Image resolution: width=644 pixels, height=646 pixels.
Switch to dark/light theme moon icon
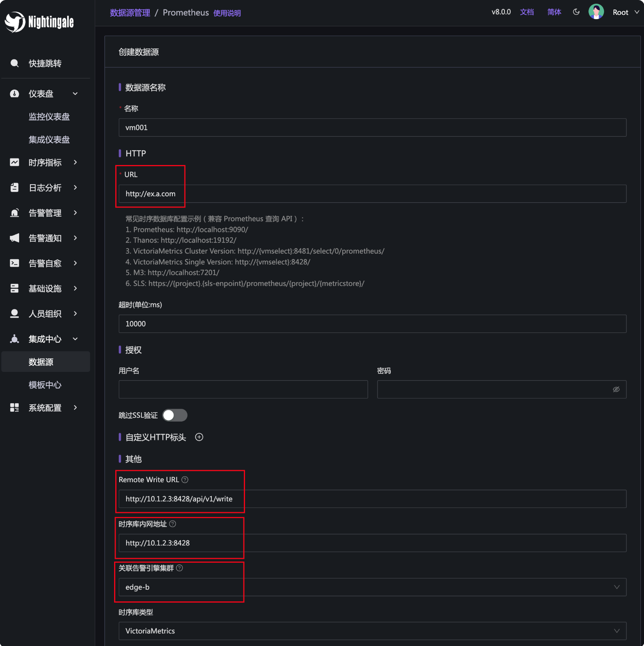[x=576, y=12]
